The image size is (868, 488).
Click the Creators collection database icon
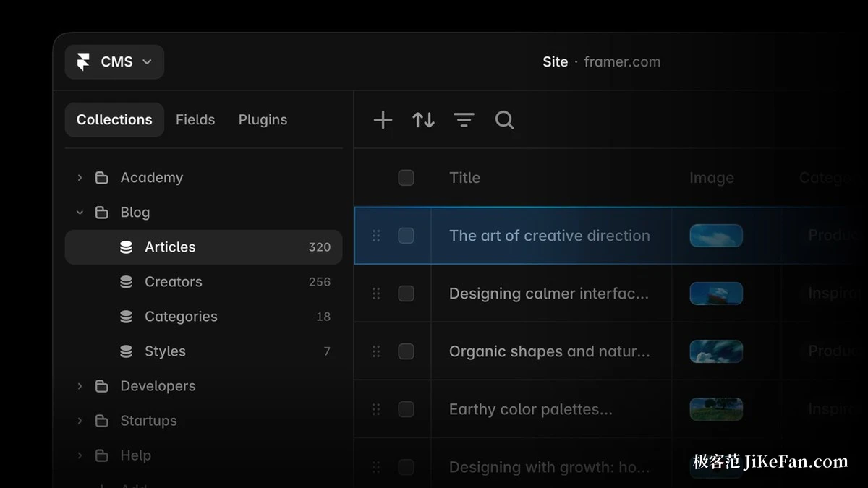tap(126, 282)
